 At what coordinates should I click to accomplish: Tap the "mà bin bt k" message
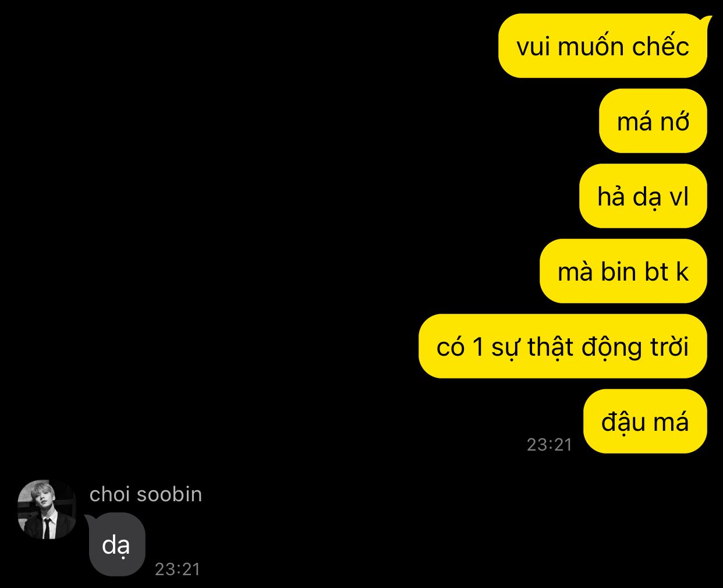(623, 271)
